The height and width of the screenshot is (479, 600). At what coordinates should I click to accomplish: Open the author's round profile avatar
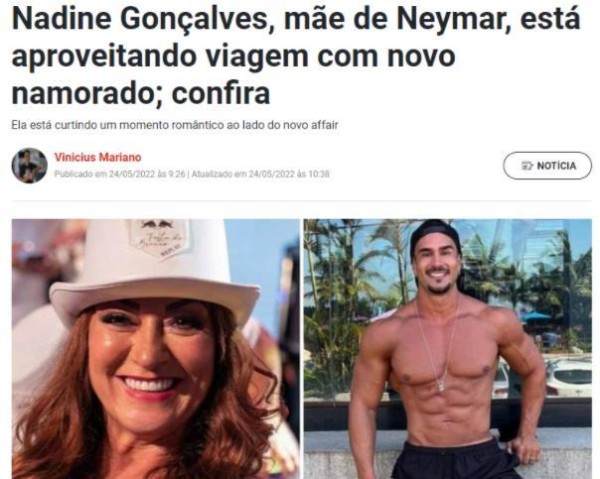(x=29, y=166)
